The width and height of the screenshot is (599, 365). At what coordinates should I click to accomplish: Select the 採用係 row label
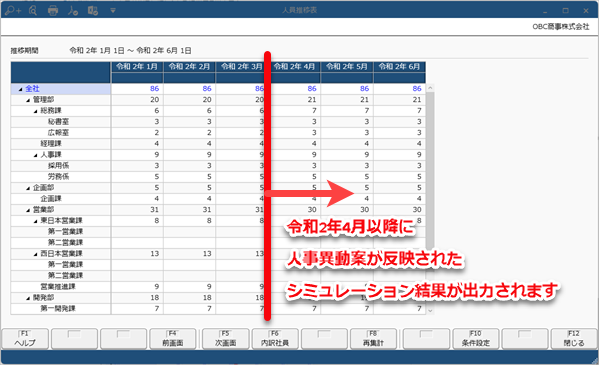(58, 166)
